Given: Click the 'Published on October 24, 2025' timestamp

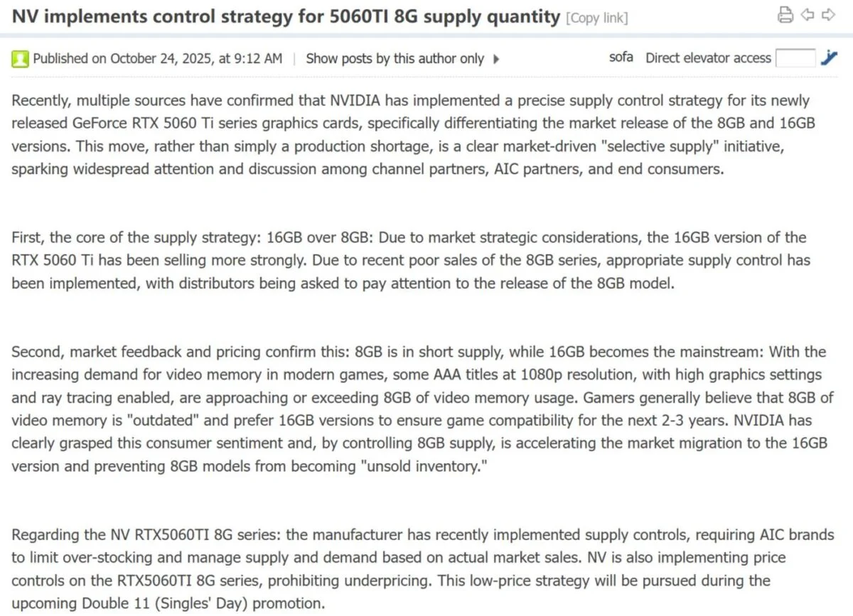Looking at the screenshot, I should pyautogui.click(x=158, y=59).
